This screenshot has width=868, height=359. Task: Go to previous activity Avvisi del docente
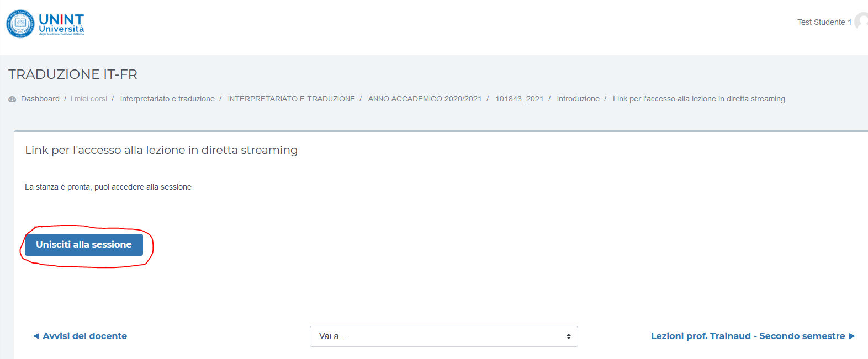pyautogui.click(x=80, y=336)
